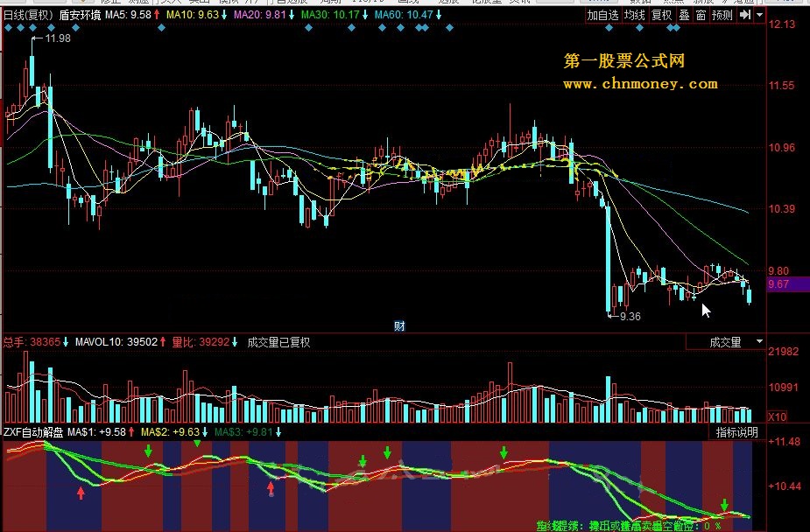
Task: Click the ZXF自动解盘 indicator name
Action: click(33, 432)
